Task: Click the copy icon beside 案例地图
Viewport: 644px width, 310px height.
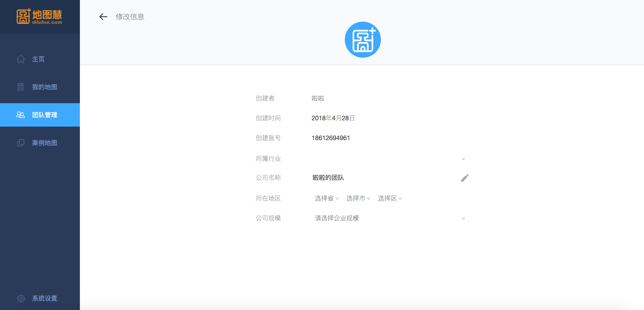Action: [21, 143]
